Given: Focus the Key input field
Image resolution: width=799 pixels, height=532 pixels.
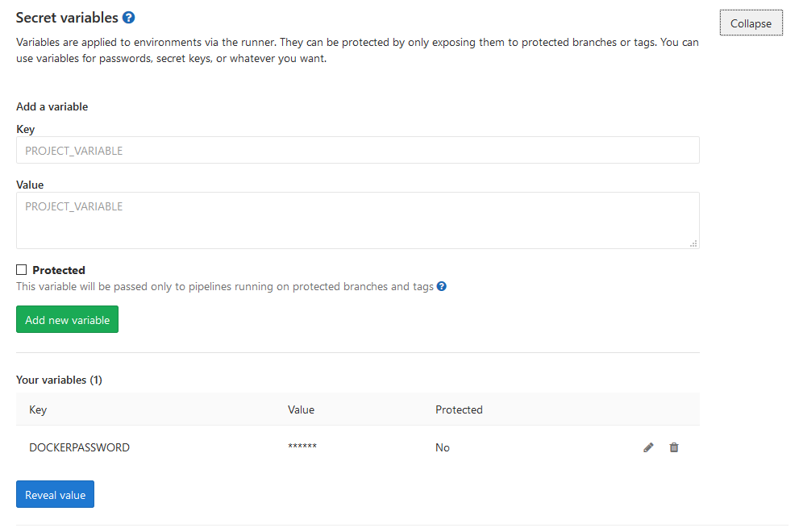Looking at the screenshot, I should pyautogui.click(x=357, y=151).
